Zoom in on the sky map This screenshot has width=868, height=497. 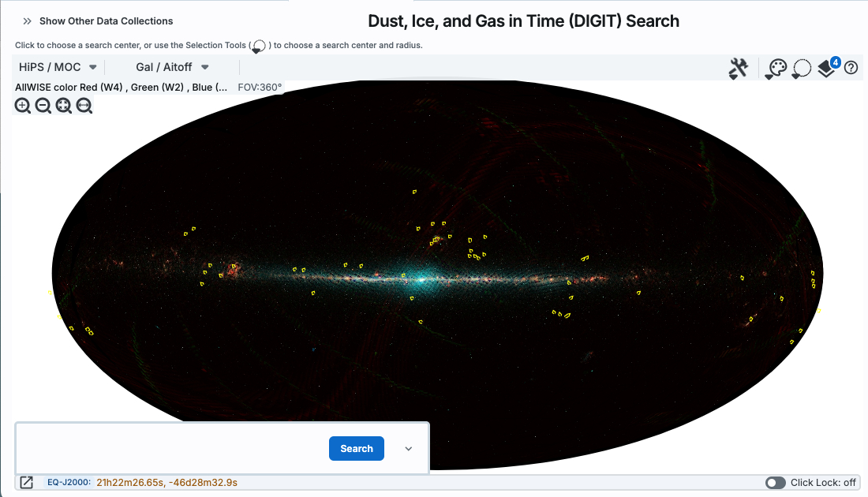point(23,106)
